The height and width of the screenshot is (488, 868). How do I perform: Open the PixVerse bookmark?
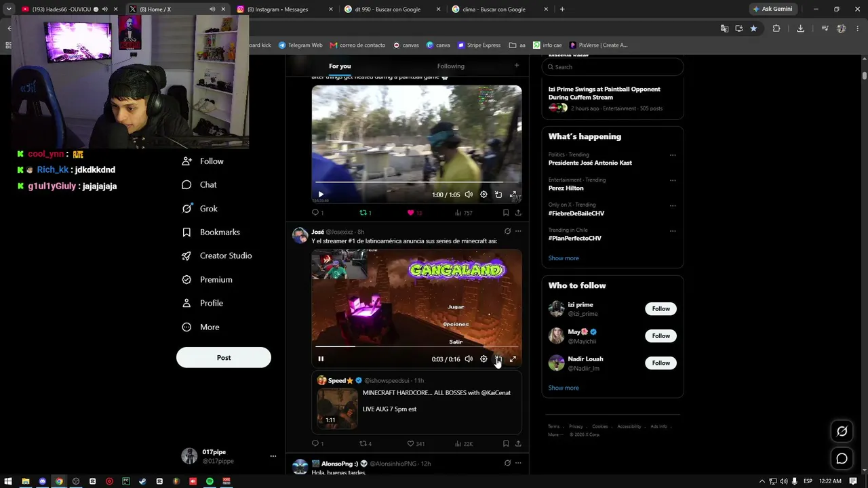point(599,45)
